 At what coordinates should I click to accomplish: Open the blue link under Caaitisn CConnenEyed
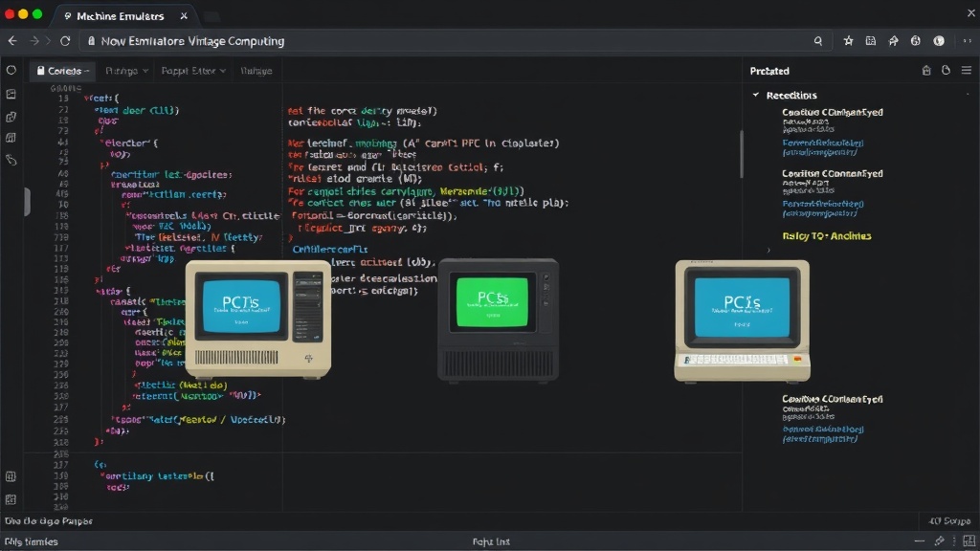click(822, 209)
